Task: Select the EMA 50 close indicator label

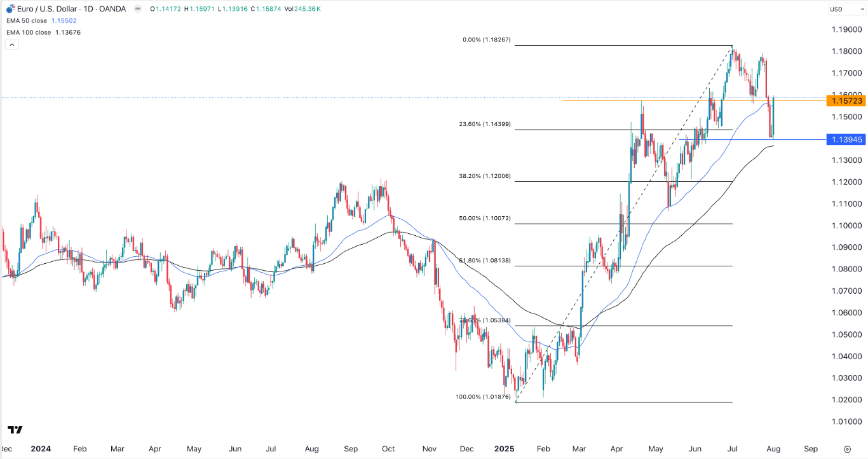Action: pos(26,21)
